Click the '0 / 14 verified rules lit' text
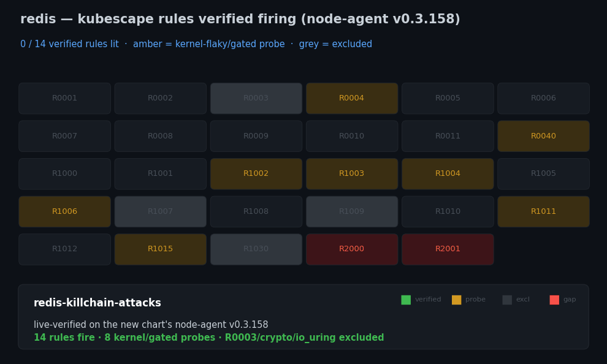The width and height of the screenshot is (607, 364). [69, 44]
